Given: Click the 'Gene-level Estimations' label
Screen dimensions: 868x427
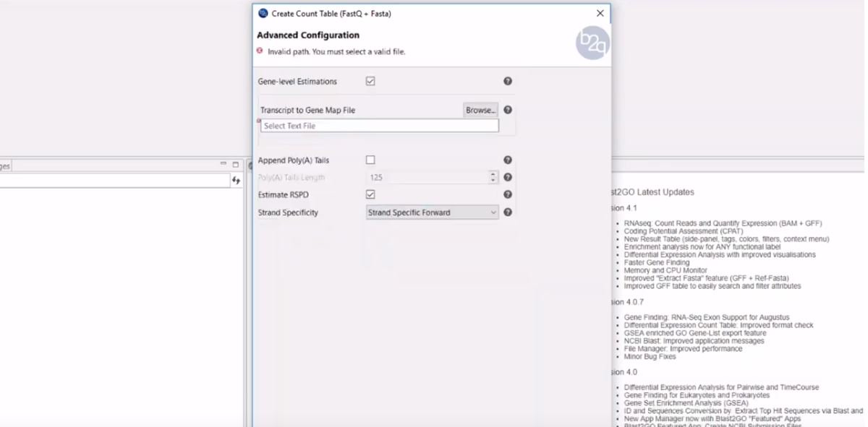Looking at the screenshot, I should [x=297, y=82].
